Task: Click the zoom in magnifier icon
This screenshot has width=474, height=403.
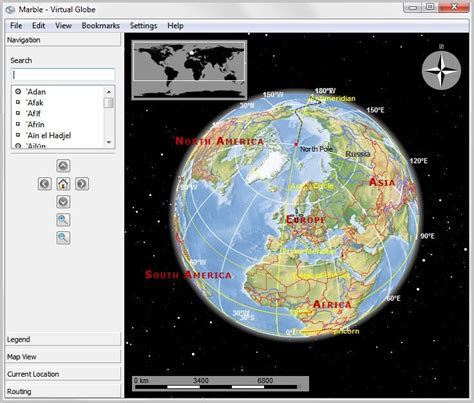Action: 63,220
